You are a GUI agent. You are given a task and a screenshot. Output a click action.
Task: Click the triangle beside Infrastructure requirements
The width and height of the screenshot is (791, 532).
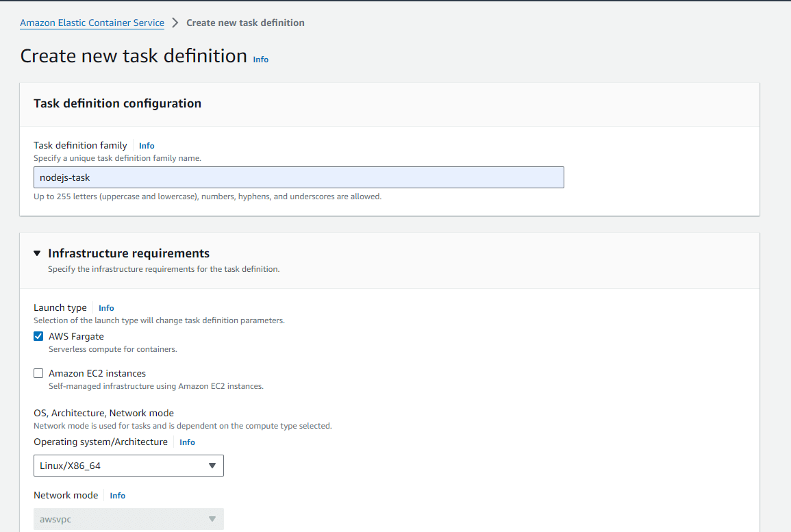[x=36, y=253]
